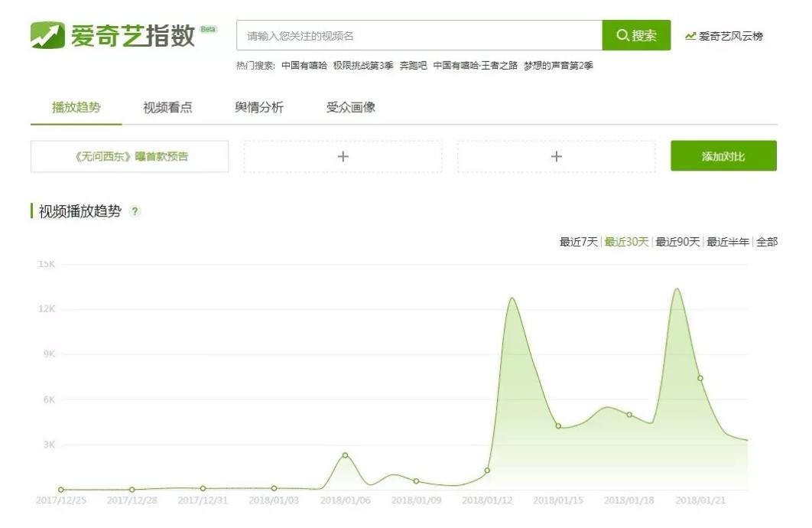Focus the video name search field
The image size is (812, 528).
click(x=419, y=35)
